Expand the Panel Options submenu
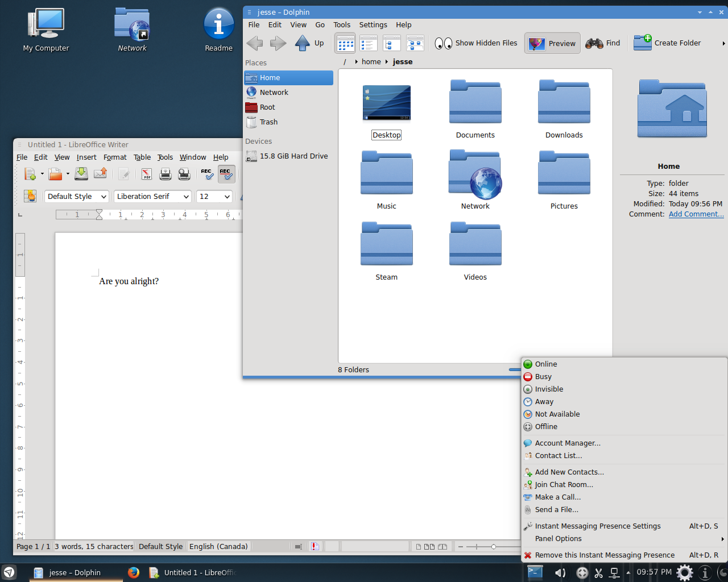This screenshot has width=728, height=582. click(x=624, y=539)
